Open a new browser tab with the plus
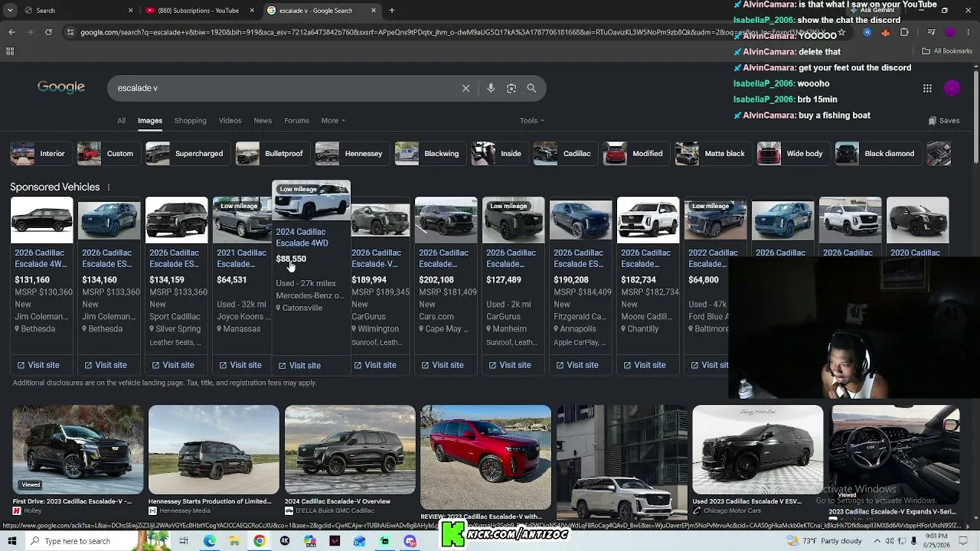This screenshot has height=551, width=980. click(x=391, y=11)
